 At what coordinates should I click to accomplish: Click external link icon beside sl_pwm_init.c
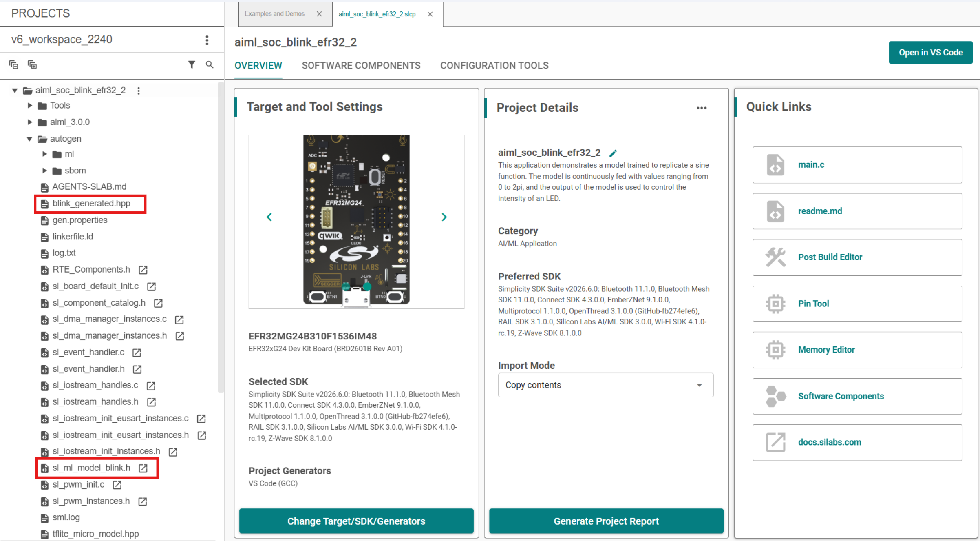(117, 485)
